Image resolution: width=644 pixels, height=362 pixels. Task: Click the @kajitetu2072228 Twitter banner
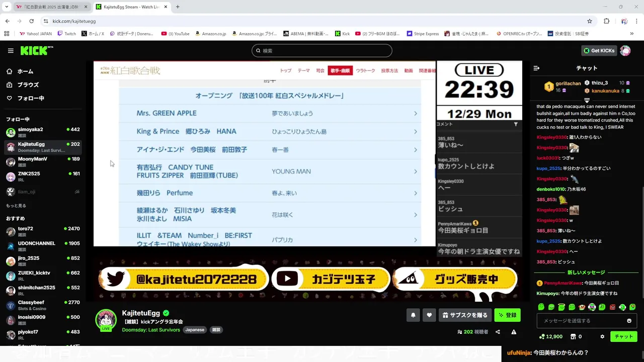click(184, 279)
